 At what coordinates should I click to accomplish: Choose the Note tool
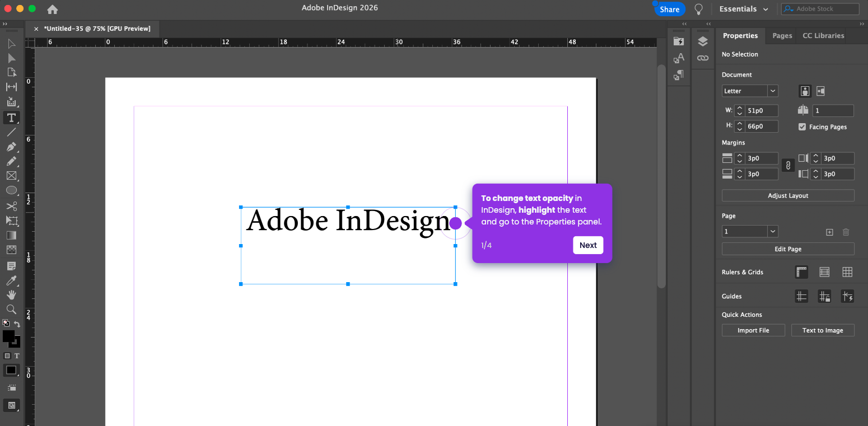coord(12,265)
